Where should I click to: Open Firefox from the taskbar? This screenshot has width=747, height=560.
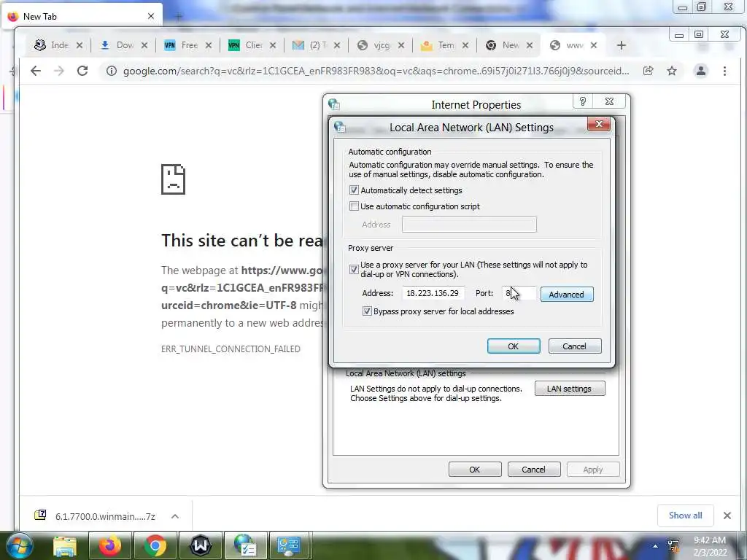coord(110,545)
